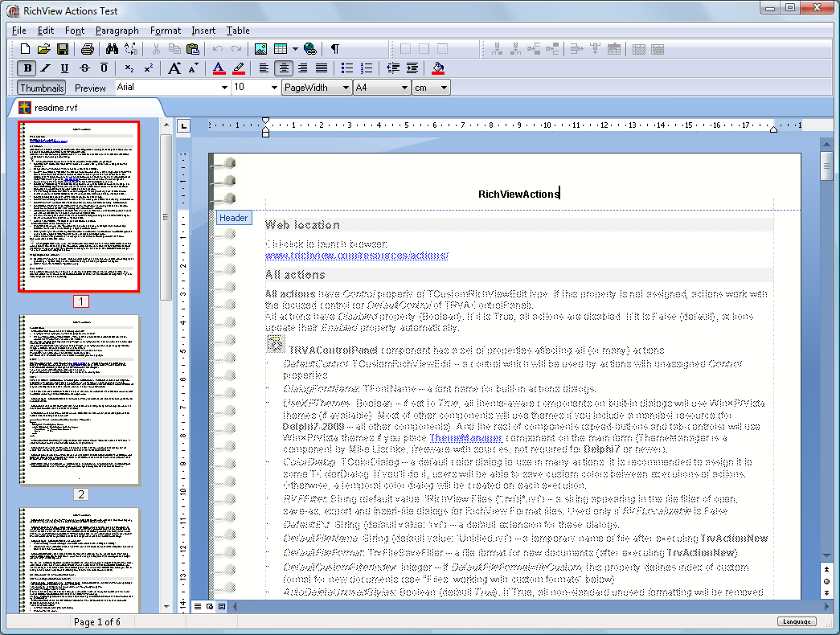Insert a picture using the image icon
Image resolution: width=840 pixels, height=635 pixels.
pyautogui.click(x=260, y=49)
